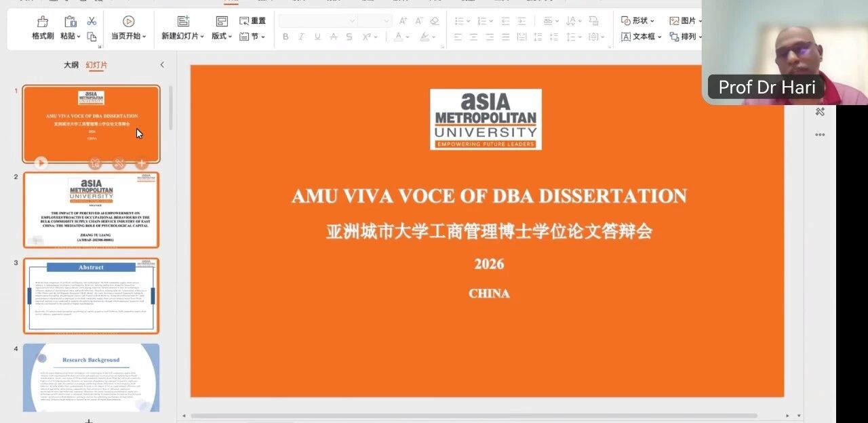Image resolution: width=868 pixels, height=423 pixels.
Task: Switch to the Slides (幻灯片) tab
Action: tap(96, 65)
